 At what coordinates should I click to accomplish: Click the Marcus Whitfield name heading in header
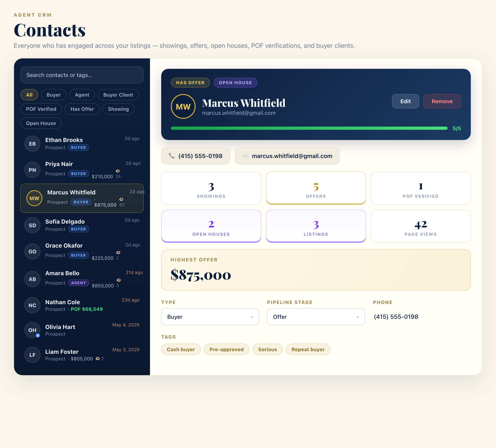tap(244, 103)
